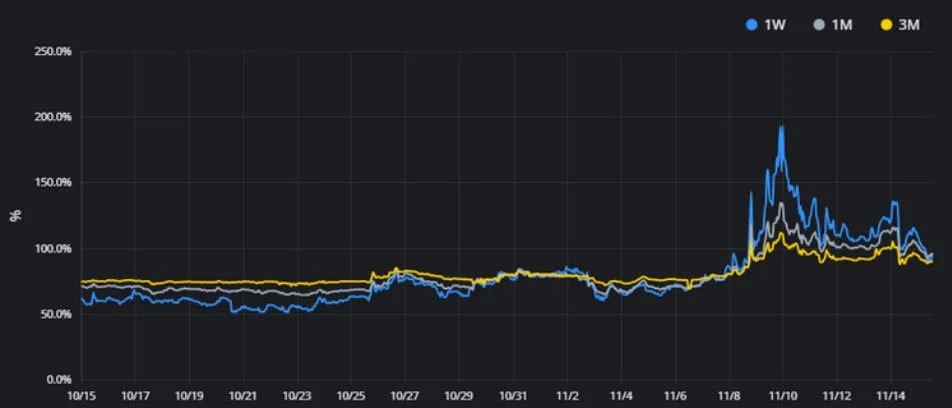Click the 11/12 date label
This screenshot has height=408, width=952.
pos(837,395)
